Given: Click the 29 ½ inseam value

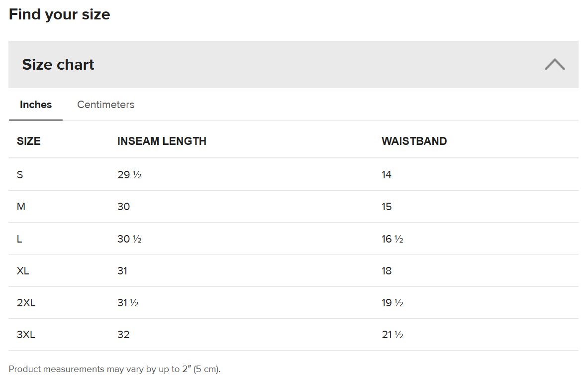Looking at the screenshot, I should pyautogui.click(x=129, y=175).
